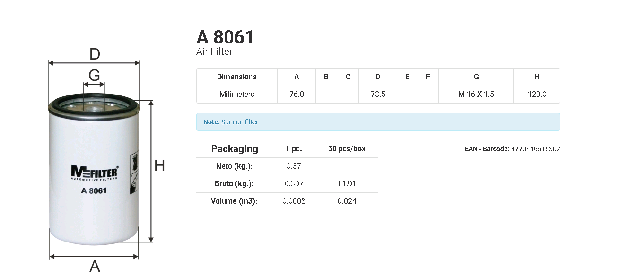Click the EAN barcode number 4770446515302
This screenshot has width=644, height=277.
pyautogui.click(x=536, y=149)
